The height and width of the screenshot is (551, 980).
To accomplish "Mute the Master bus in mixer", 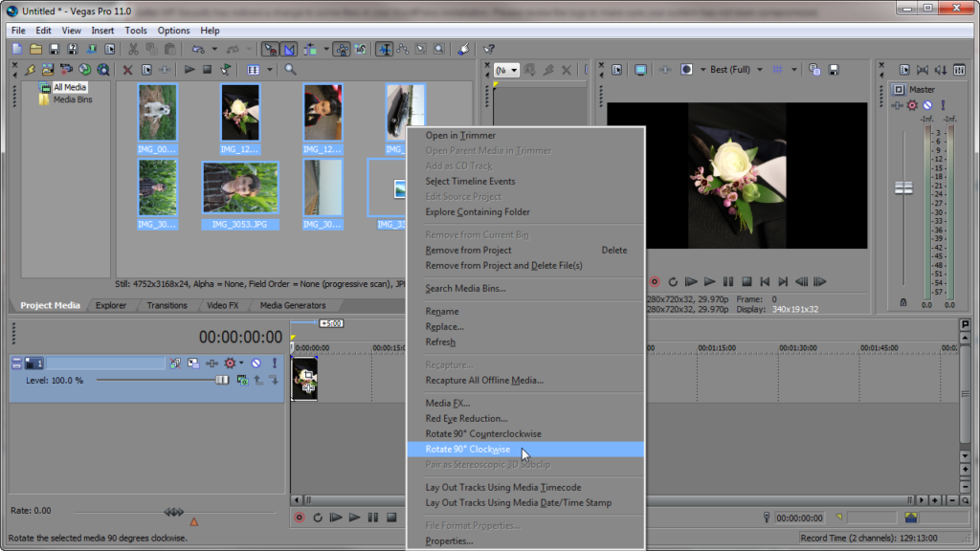I will [x=927, y=105].
